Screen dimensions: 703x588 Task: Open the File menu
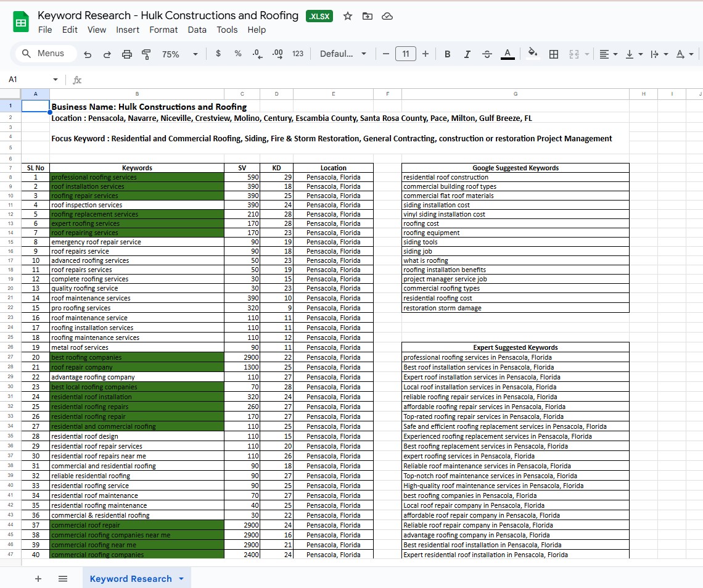tap(45, 30)
